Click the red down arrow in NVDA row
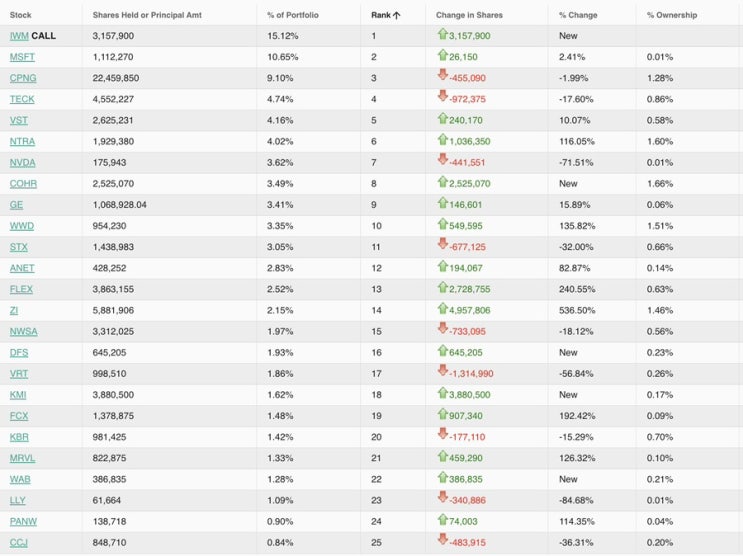 (x=442, y=161)
